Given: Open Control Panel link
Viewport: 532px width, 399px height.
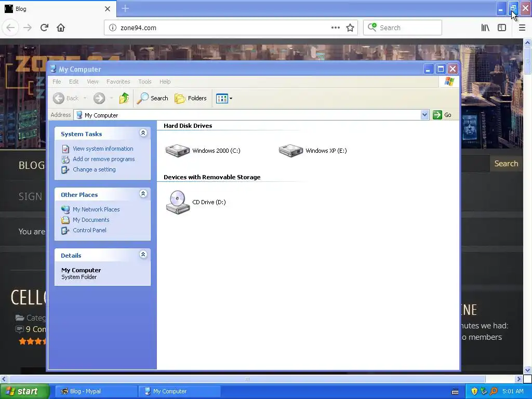Looking at the screenshot, I should [89, 230].
